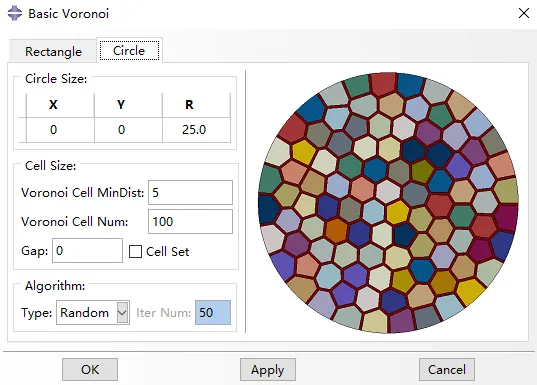Switch to the Rectangle tab
Screen dimensions: 537x385
(53, 51)
